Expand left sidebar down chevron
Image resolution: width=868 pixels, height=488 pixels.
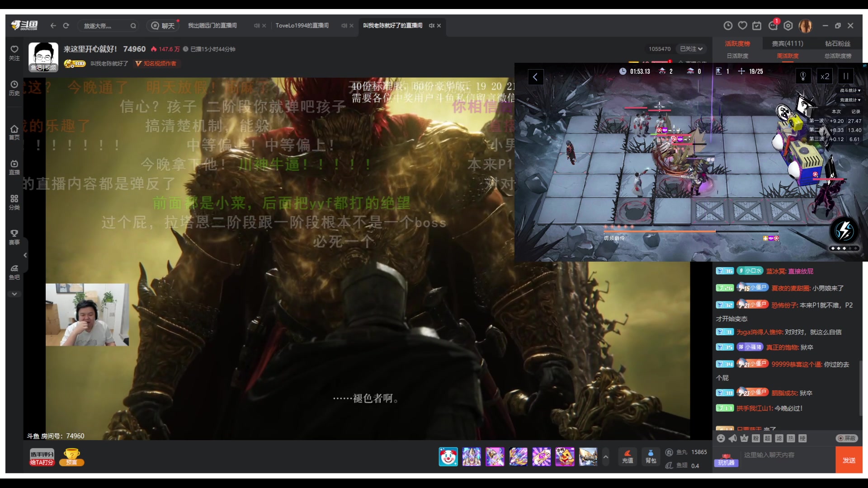pyautogui.click(x=14, y=294)
